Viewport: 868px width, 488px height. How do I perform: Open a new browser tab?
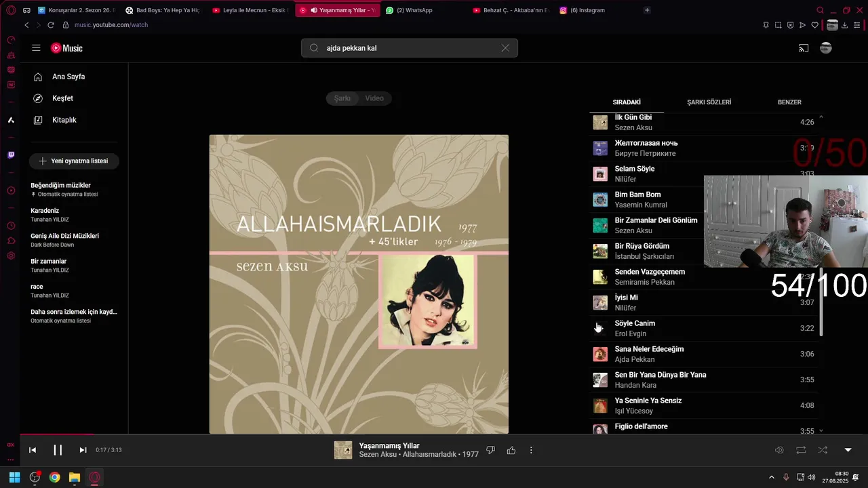[x=647, y=10]
